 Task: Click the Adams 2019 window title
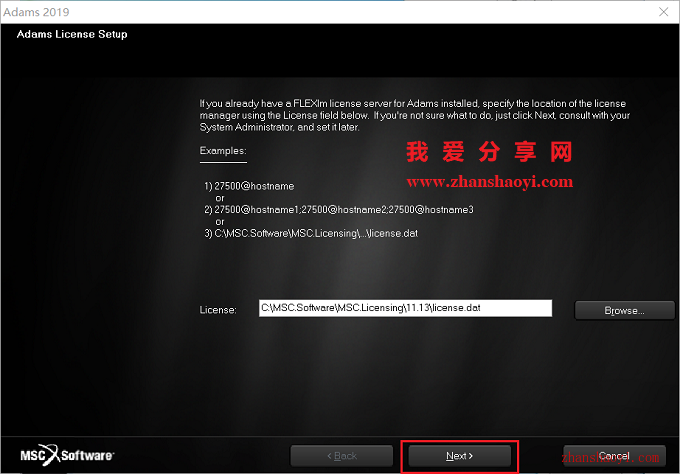point(36,12)
